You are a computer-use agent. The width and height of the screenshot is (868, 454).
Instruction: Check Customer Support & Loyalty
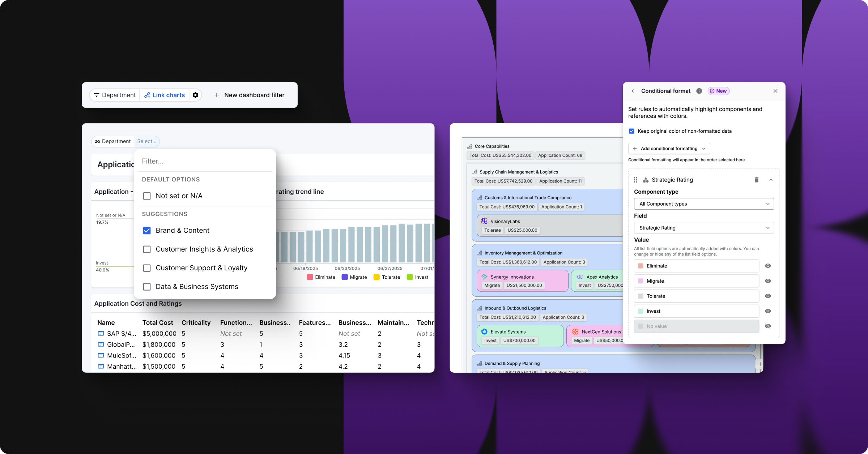[147, 268]
